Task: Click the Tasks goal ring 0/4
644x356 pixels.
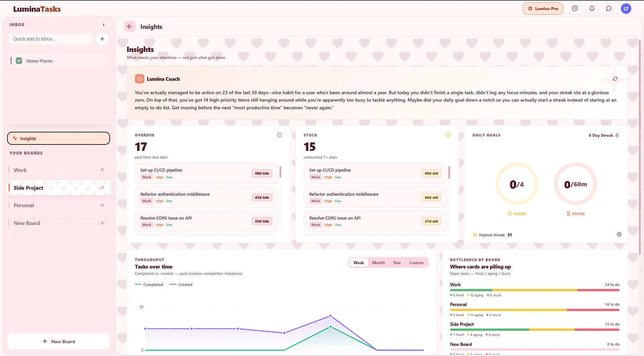Action: (517, 184)
